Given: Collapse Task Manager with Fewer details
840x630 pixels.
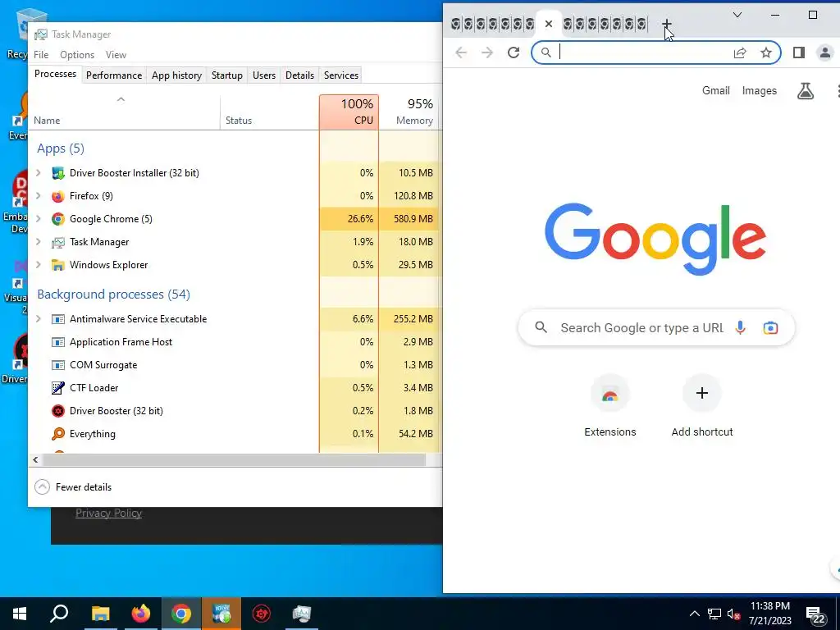Looking at the screenshot, I should (73, 487).
